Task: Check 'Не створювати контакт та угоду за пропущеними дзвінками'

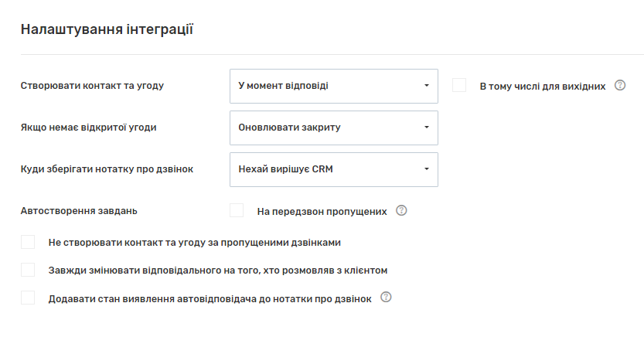Action: click(x=28, y=242)
